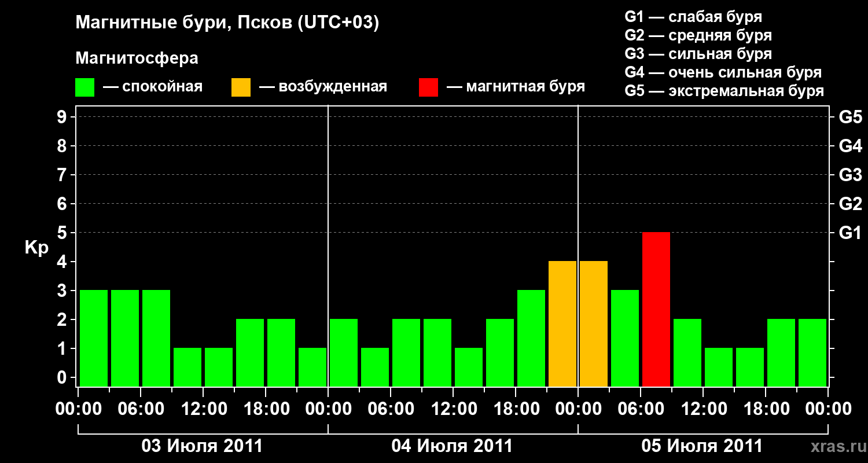Click the 'Магнитосфера' heading

(x=137, y=58)
